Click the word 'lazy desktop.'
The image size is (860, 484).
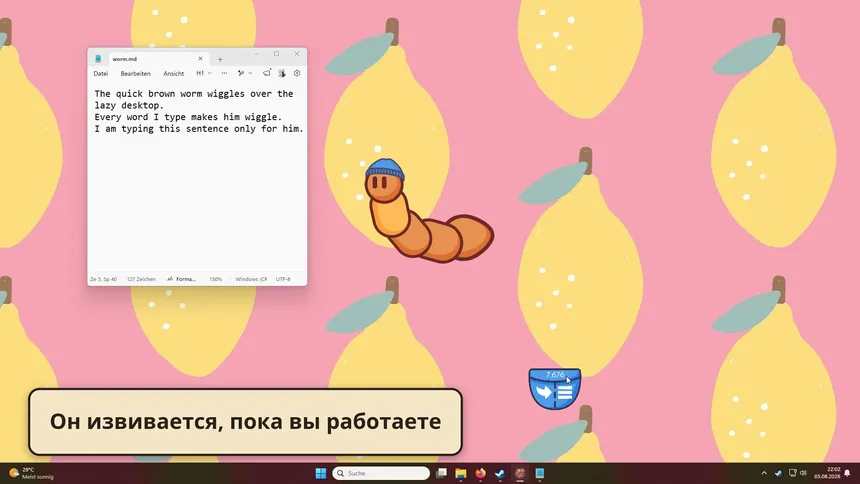tap(129, 105)
